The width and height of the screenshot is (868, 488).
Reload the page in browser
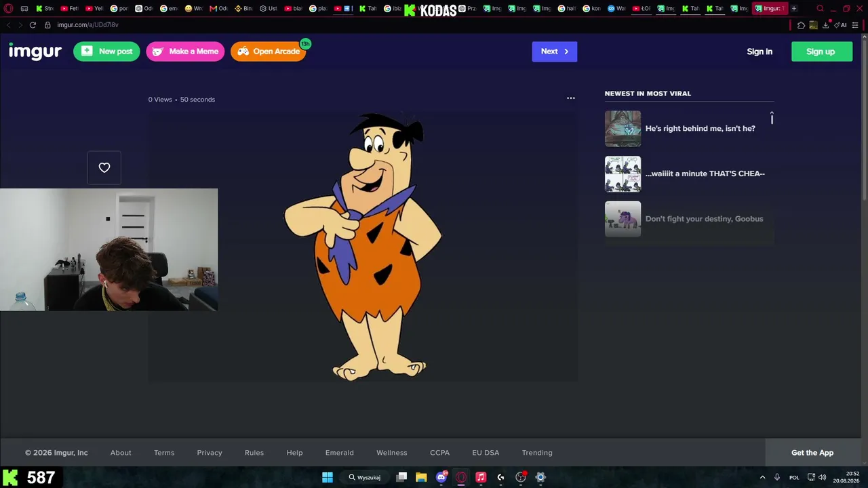click(33, 25)
